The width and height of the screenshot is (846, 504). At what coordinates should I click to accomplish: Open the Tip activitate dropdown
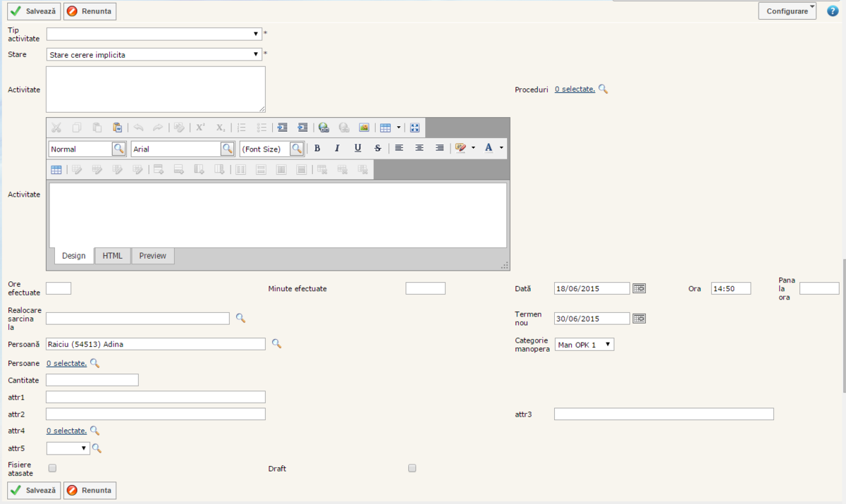[x=154, y=34]
